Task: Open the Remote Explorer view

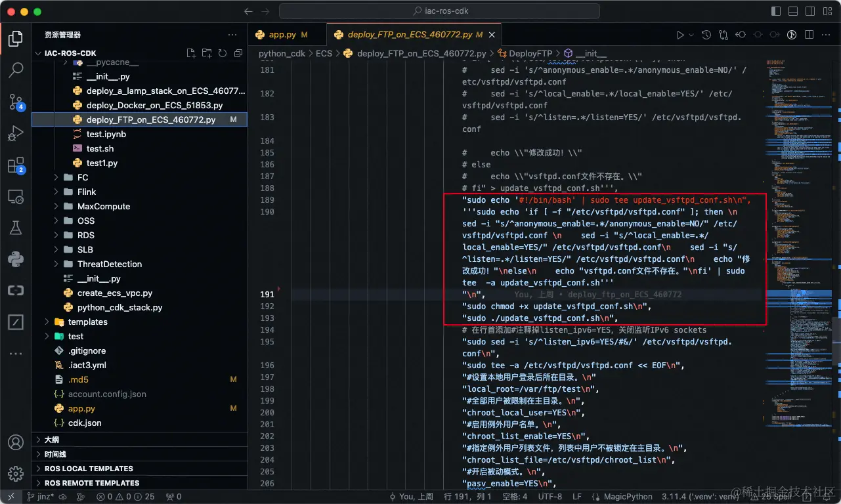Action: (16, 196)
